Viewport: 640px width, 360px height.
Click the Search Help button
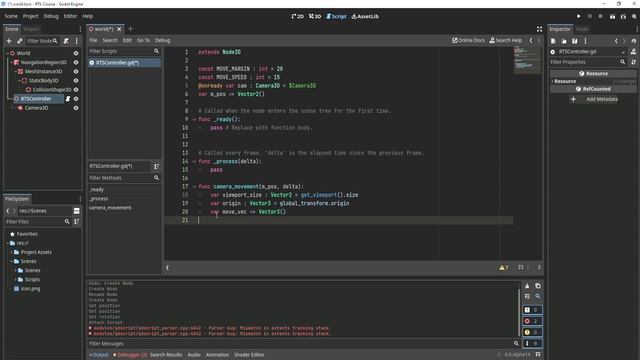pos(506,40)
